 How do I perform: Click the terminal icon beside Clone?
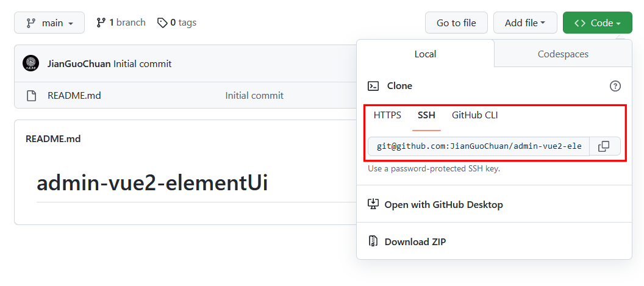[374, 86]
